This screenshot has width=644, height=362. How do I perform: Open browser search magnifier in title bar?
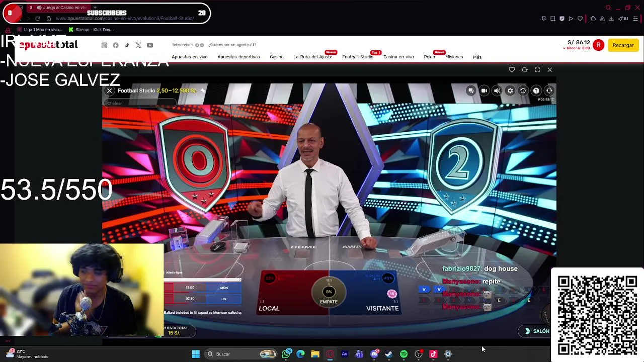click(608, 8)
